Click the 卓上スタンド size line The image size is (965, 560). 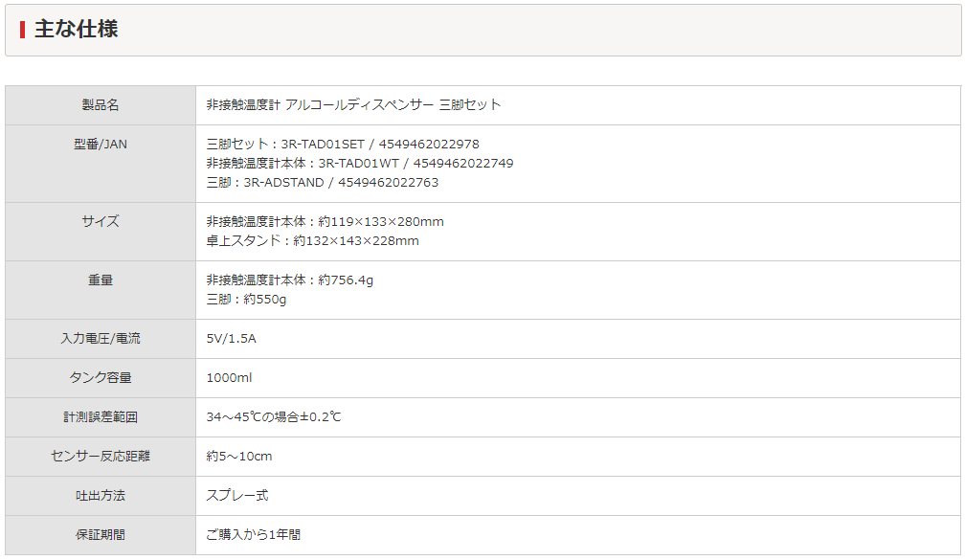coord(313,240)
